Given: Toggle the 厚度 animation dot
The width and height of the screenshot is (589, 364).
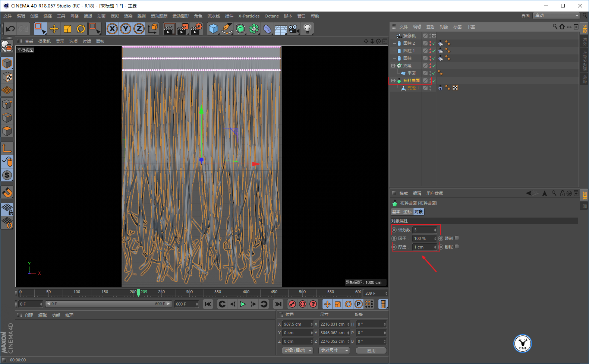Looking at the screenshot, I should [x=394, y=247].
